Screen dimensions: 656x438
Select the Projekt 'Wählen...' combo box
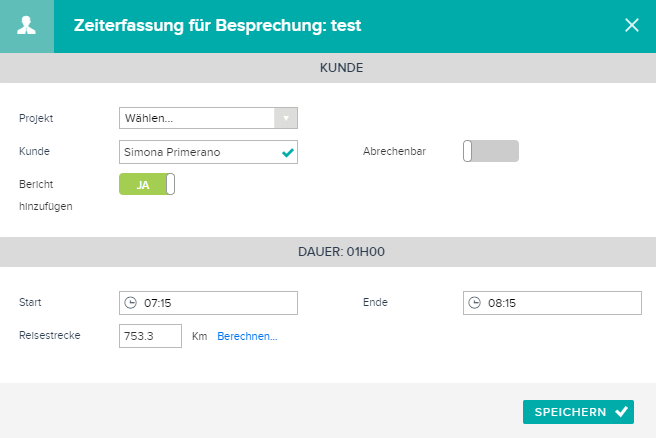[208, 118]
